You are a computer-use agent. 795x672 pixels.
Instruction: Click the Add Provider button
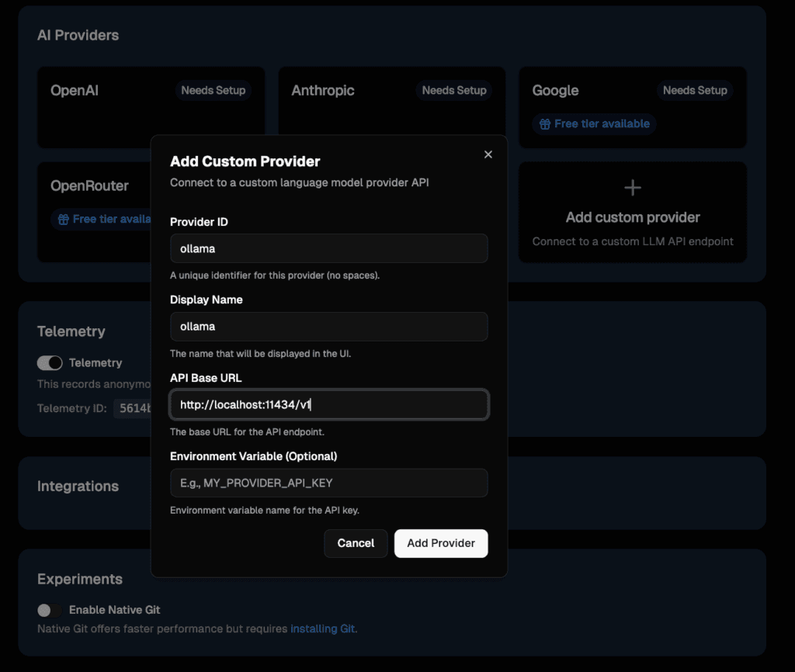pos(441,543)
